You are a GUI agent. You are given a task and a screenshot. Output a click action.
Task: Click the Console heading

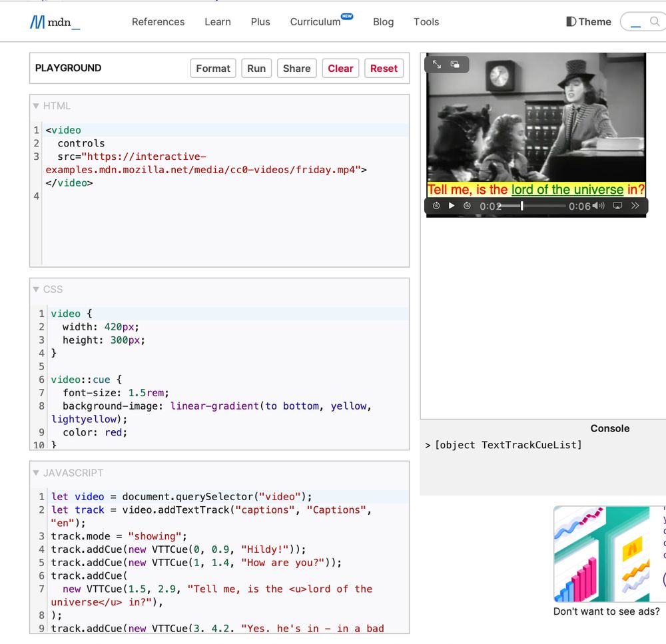pyautogui.click(x=610, y=428)
